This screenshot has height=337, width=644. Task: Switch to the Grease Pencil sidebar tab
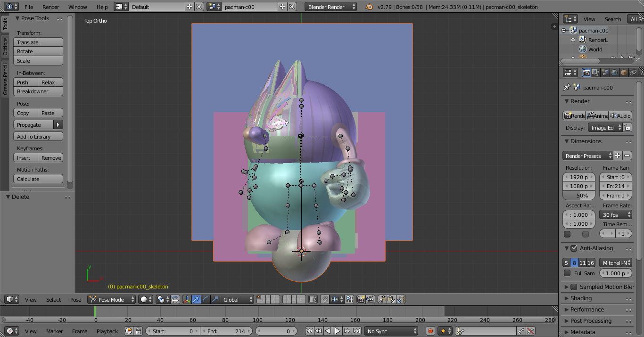click(5, 80)
